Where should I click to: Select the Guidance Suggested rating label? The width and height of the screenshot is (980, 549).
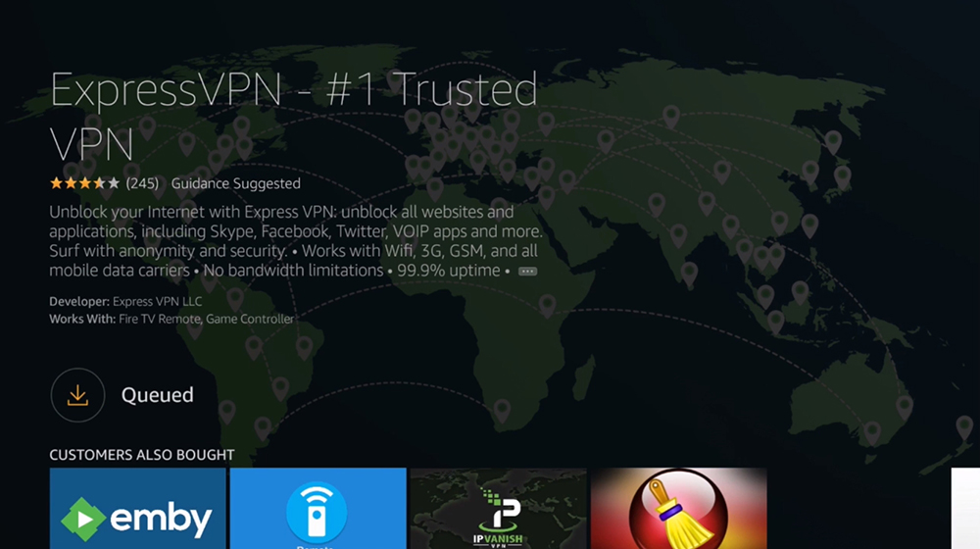click(235, 183)
